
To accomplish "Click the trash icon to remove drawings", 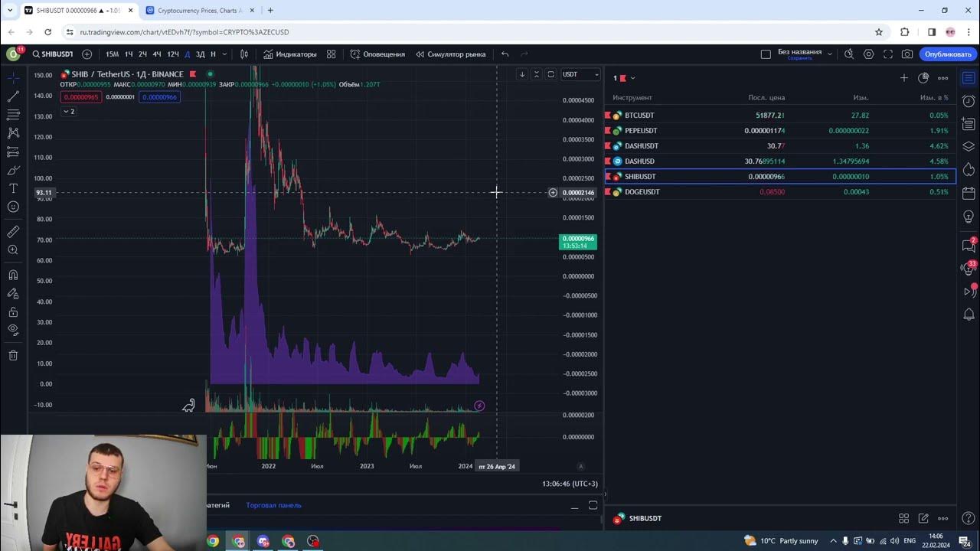I will point(13,355).
